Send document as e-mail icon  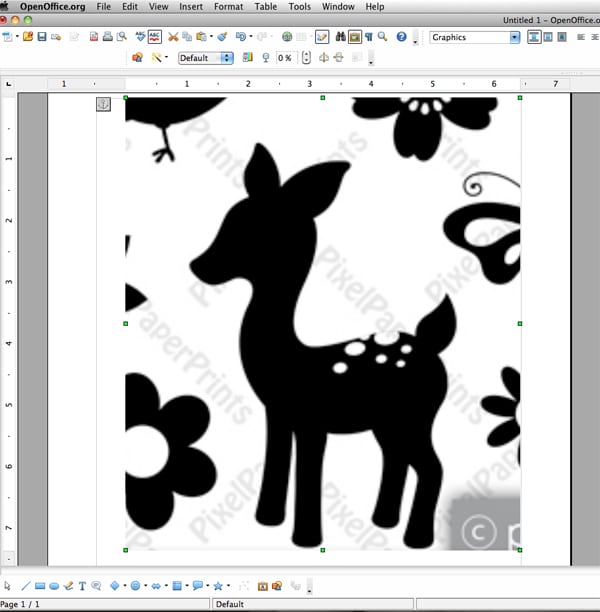pyautogui.click(x=56, y=37)
